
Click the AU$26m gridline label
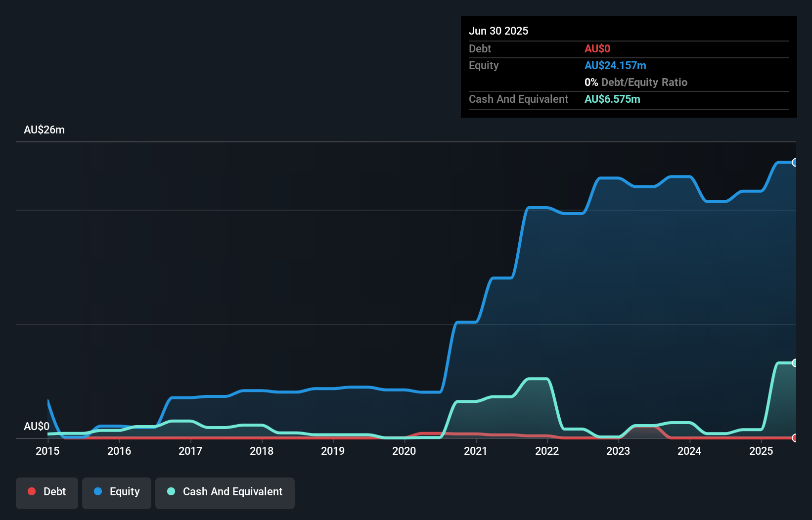(44, 130)
